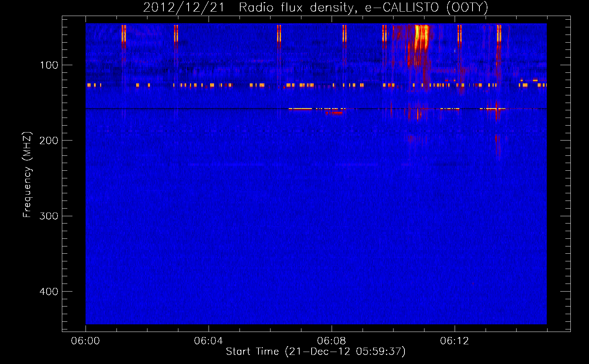
Task: Click the 300 frequency tick label
Action: point(49,216)
